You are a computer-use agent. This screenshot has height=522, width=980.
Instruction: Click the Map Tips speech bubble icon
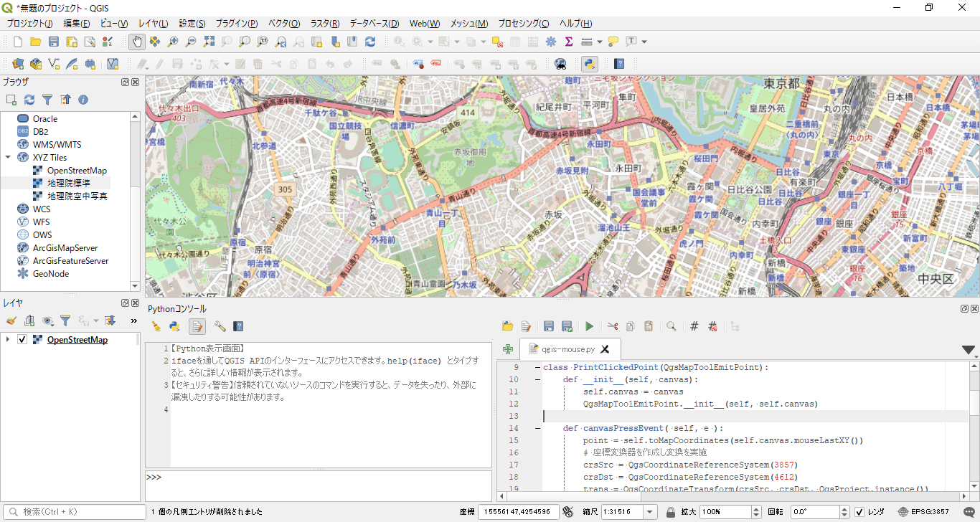click(x=613, y=42)
